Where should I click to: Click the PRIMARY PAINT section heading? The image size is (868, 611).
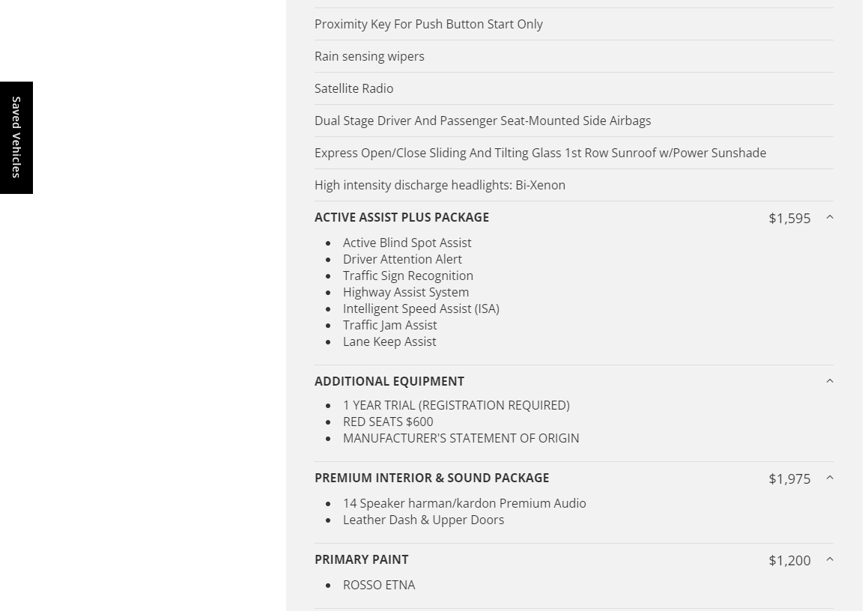(x=361, y=559)
